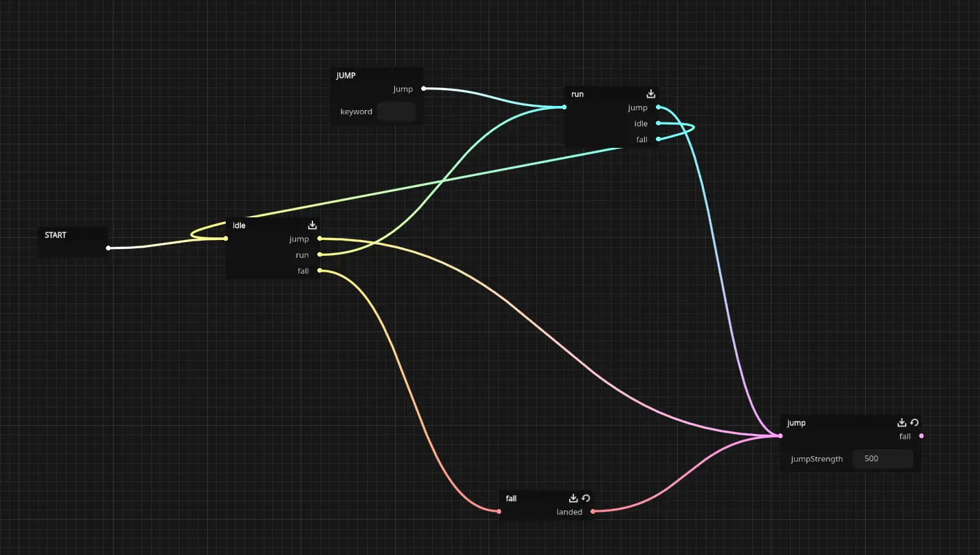Click the jump output port on the idle node
The width and height of the screenshot is (980, 555).
coord(319,239)
